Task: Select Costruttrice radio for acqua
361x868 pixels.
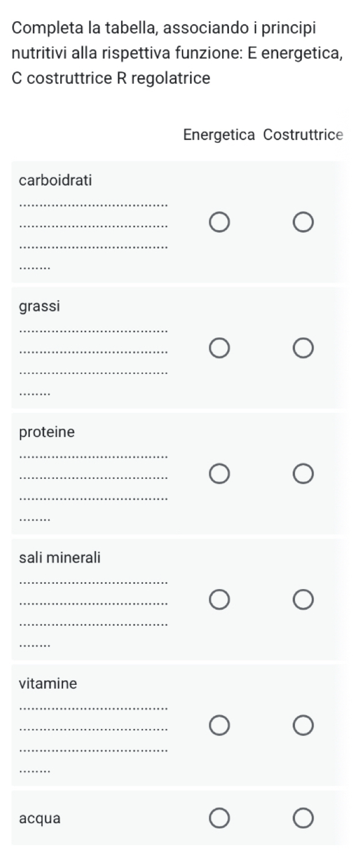Action: 303,818
